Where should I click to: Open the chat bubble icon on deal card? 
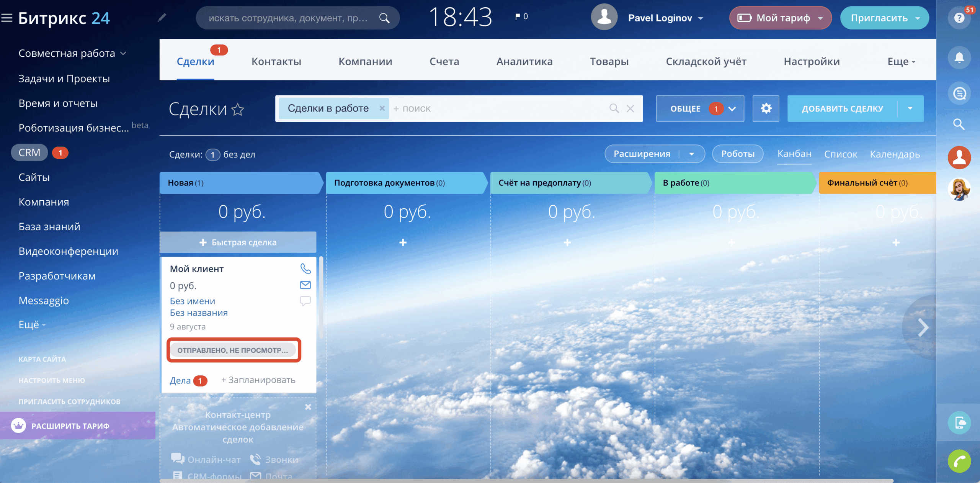(305, 301)
